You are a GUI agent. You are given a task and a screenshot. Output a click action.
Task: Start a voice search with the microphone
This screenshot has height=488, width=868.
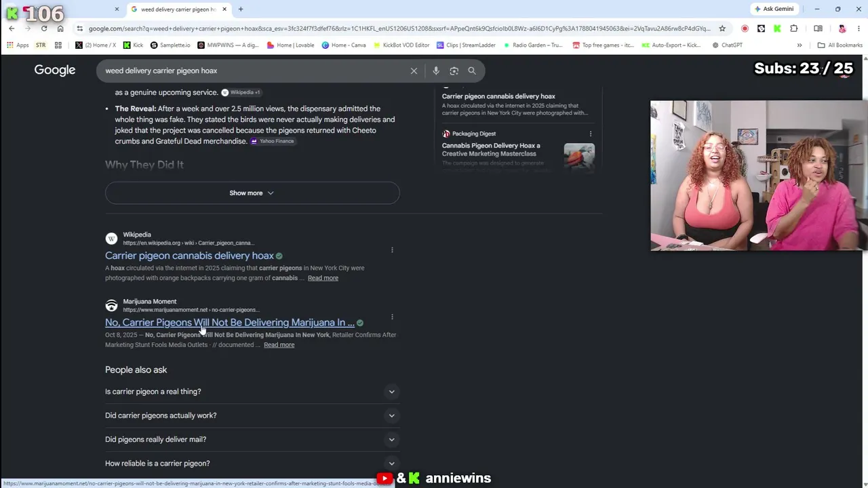(436, 70)
